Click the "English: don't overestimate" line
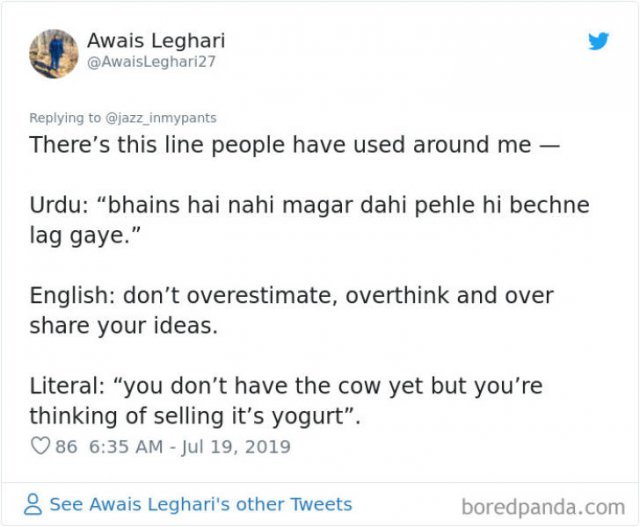 pos(291,295)
